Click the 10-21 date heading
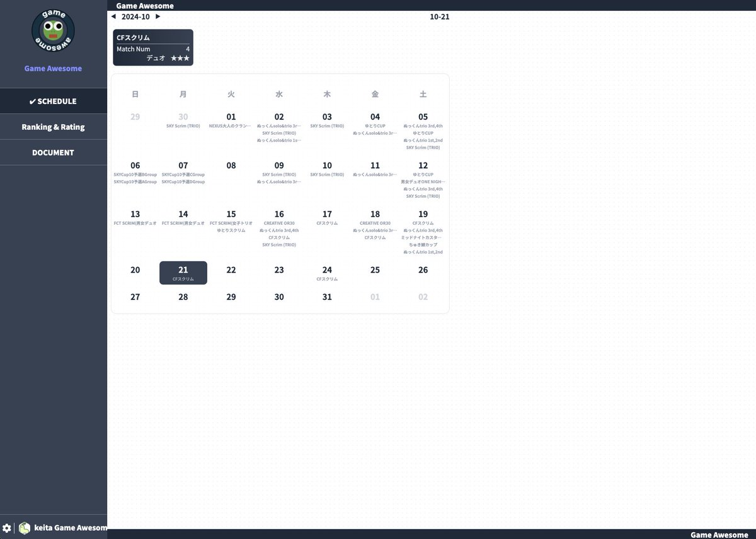Viewport: 756px width, 539px height. 440,16
